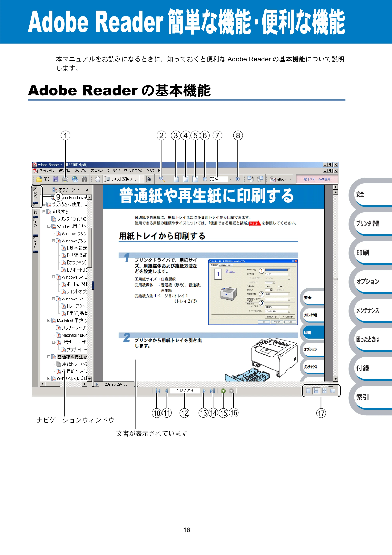The image size is (392, 555).
Task: Select the Zoom magnifier tool
Action: pos(162,179)
